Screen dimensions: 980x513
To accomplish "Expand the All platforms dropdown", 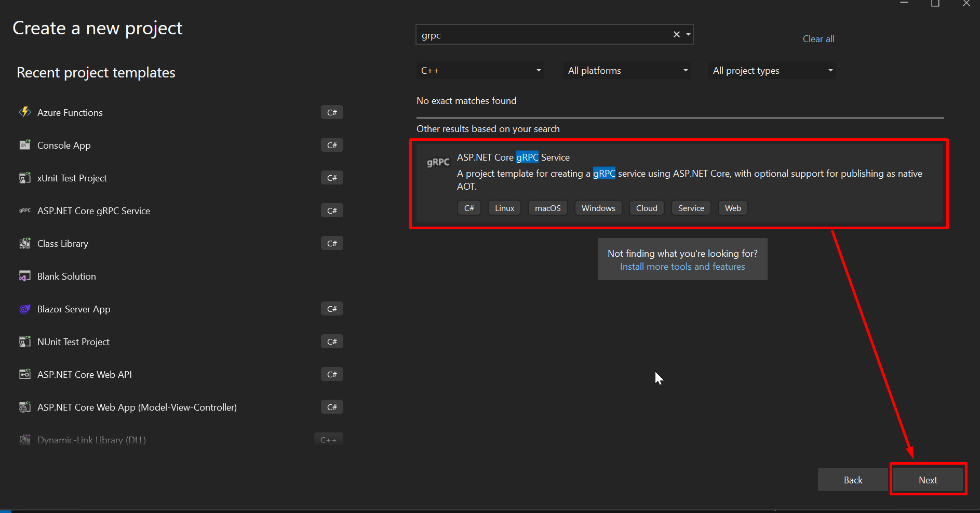I will 627,71.
